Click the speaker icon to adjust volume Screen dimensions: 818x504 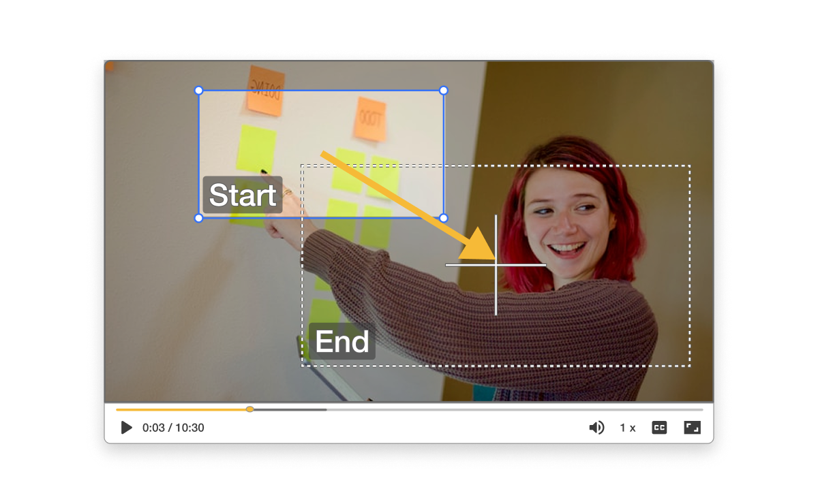click(597, 427)
